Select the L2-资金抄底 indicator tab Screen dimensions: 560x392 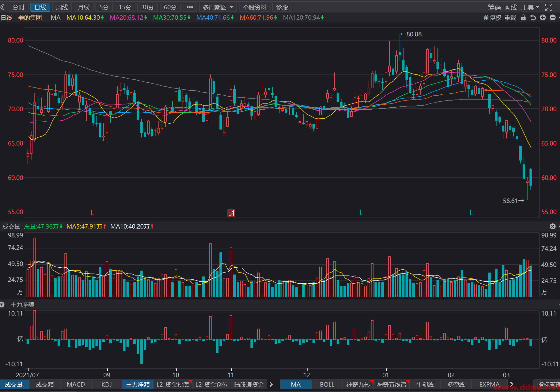click(x=173, y=385)
